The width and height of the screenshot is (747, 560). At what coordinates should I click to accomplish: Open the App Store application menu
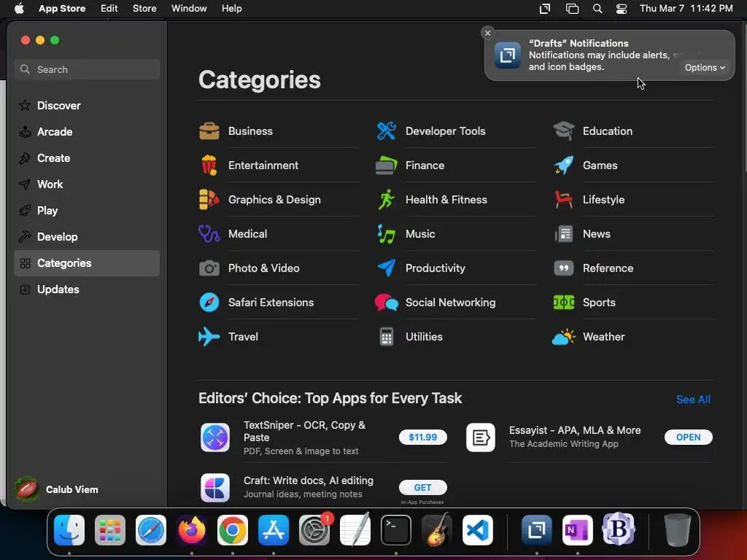(x=62, y=9)
